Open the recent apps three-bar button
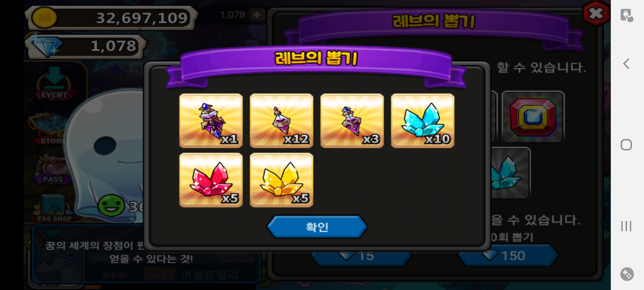Screen dimensions: 644x290 pos(626,226)
